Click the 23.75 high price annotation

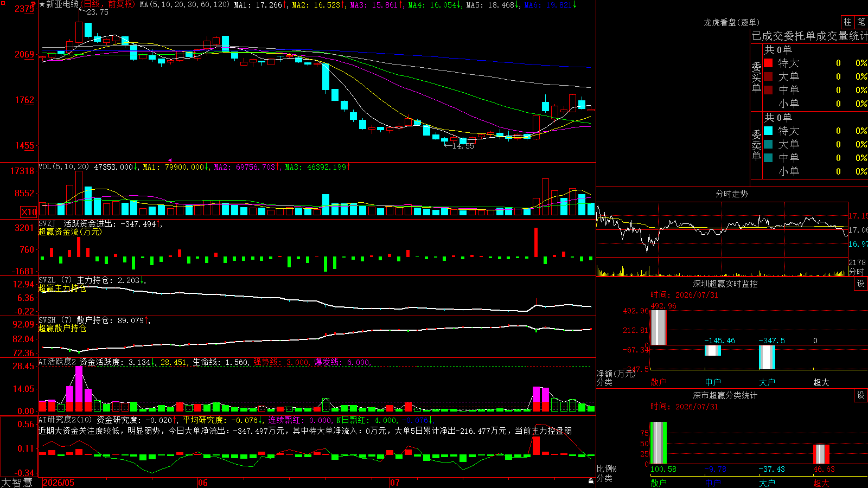click(98, 12)
